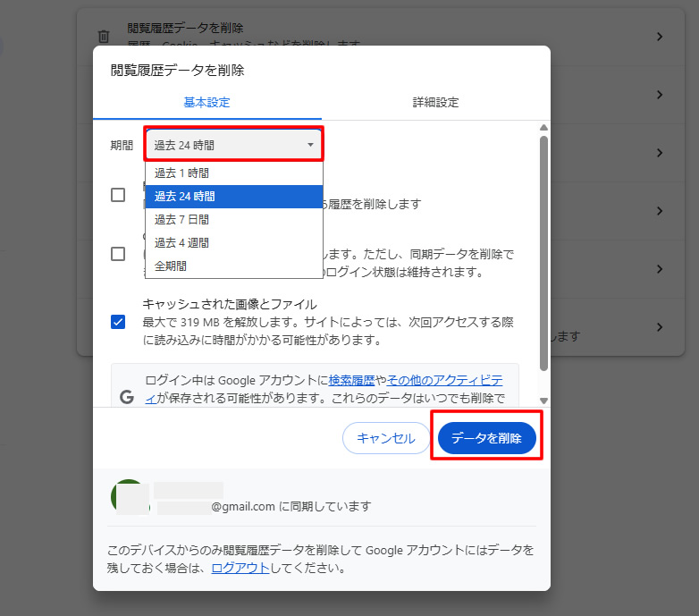
Task: Open the 期間 time range dropdown
Action: [x=233, y=145]
